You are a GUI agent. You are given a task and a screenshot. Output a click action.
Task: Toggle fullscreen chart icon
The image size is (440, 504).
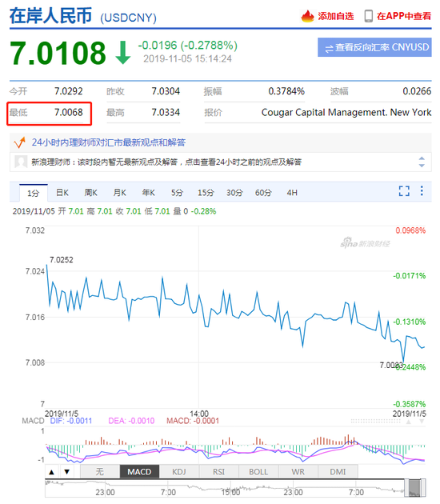[x=404, y=191]
